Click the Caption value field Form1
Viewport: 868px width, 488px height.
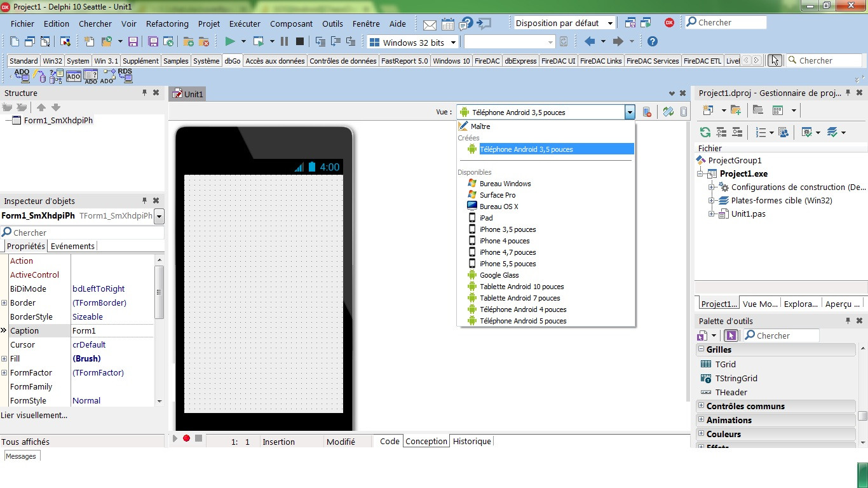point(112,330)
